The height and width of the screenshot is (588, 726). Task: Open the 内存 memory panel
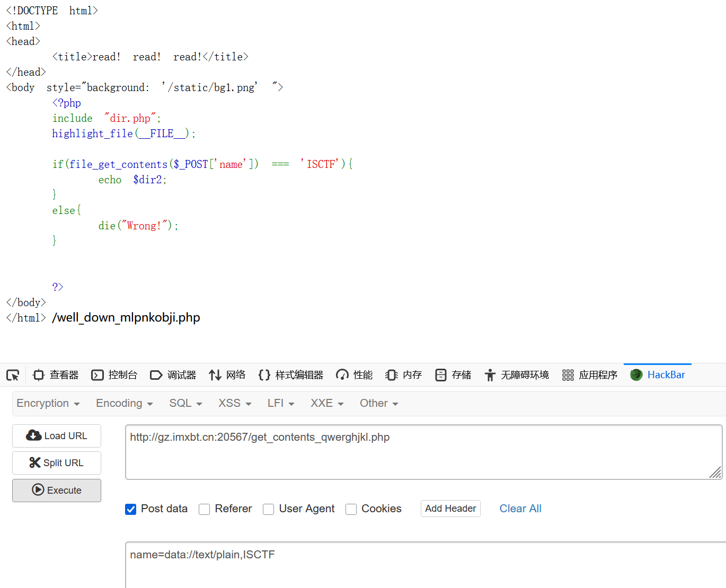(404, 375)
